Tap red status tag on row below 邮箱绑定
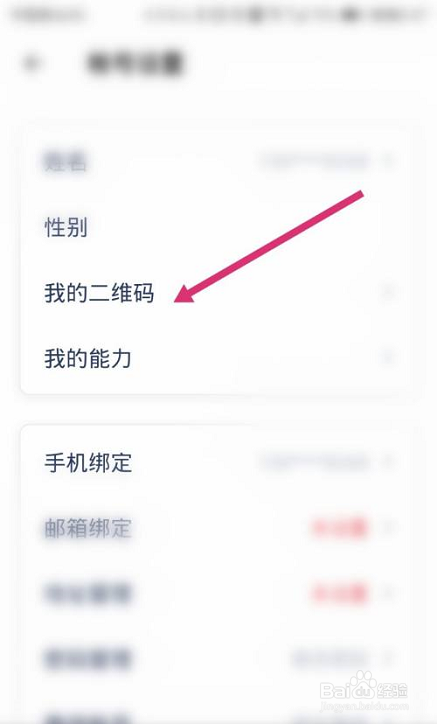437x724 pixels. (x=340, y=593)
